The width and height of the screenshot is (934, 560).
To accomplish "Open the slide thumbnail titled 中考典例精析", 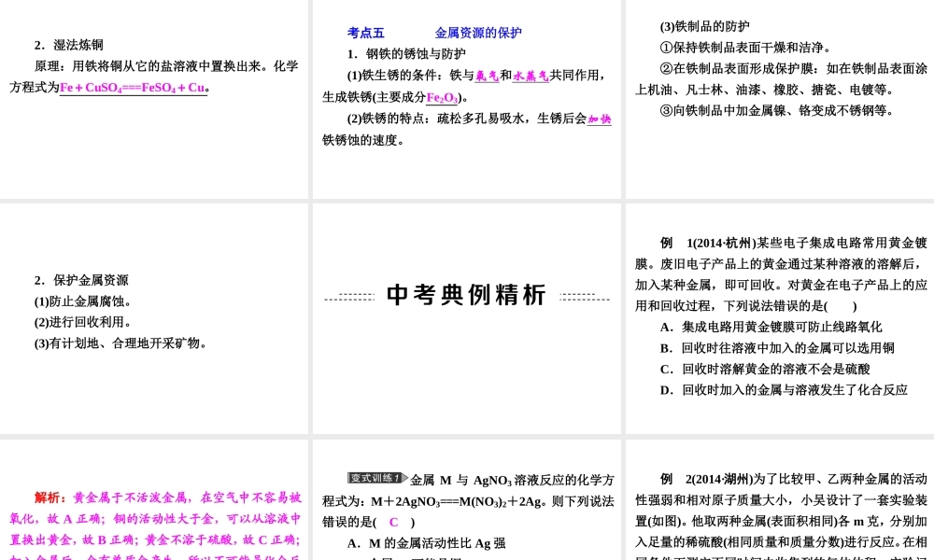I will tap(466, 318).
